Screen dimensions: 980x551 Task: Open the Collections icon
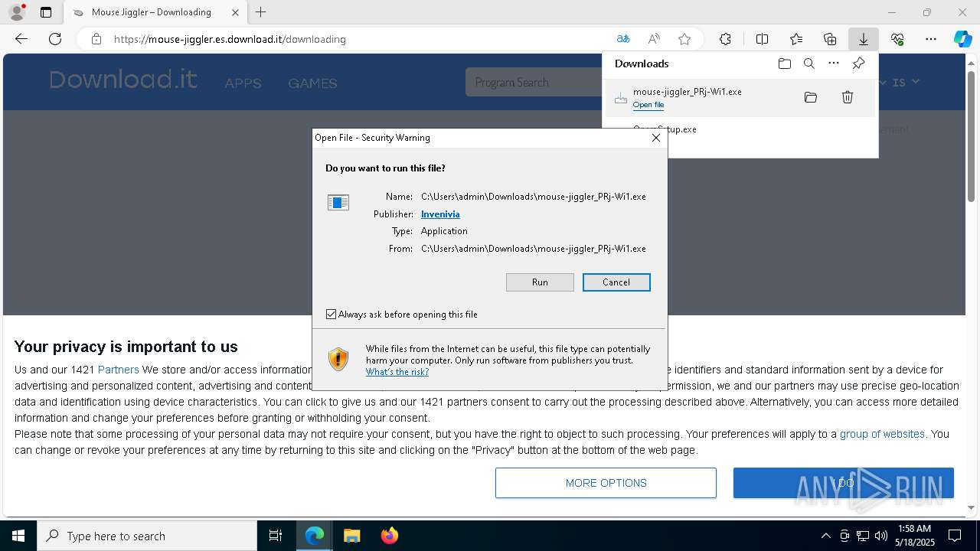[x=830, y=39]
